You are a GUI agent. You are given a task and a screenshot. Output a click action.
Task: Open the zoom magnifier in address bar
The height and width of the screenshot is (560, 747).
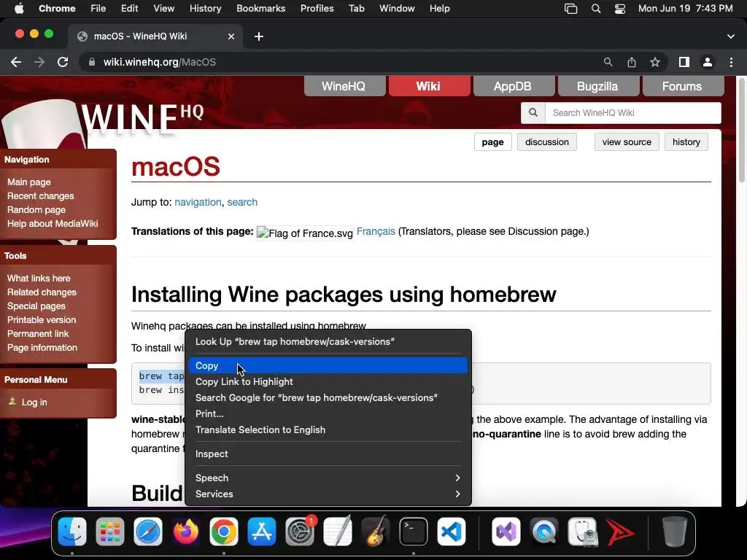(608, 62)
